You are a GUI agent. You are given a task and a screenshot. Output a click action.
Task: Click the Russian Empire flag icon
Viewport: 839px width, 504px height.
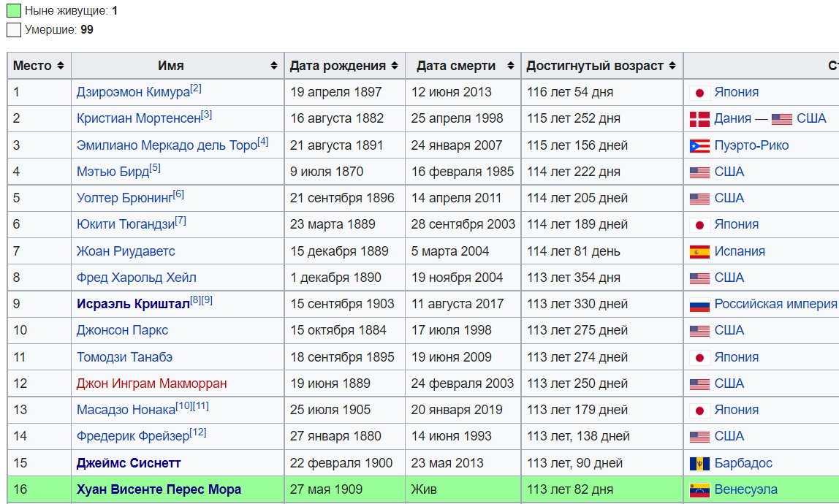699,305
